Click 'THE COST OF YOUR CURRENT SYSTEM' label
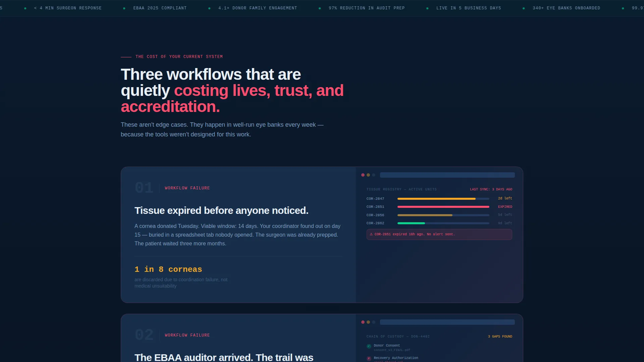The height and width of the screenshot is (362, 644). pos(179,57)
